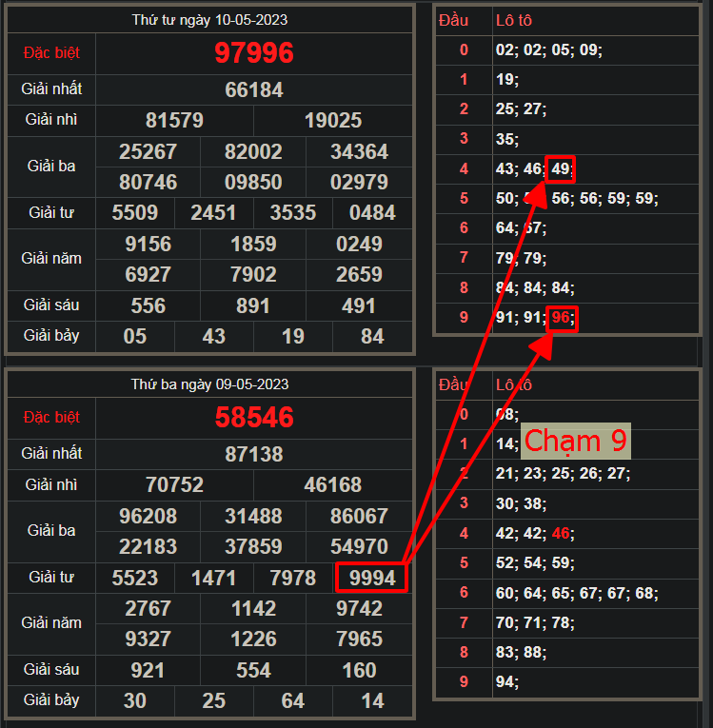
Task: Click the red 'Đặc biệt' label for 10-05-2023
Action: coord(50,53)
